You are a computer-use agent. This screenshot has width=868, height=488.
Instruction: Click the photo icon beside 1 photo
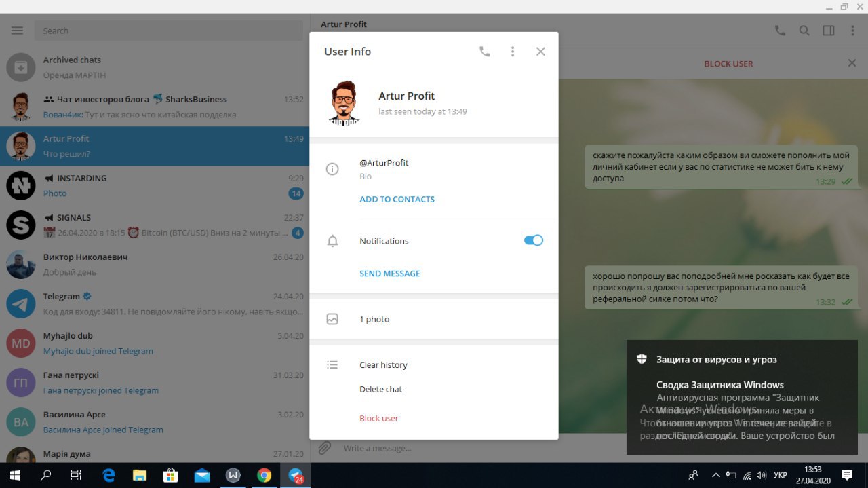(x=332, y=319)
